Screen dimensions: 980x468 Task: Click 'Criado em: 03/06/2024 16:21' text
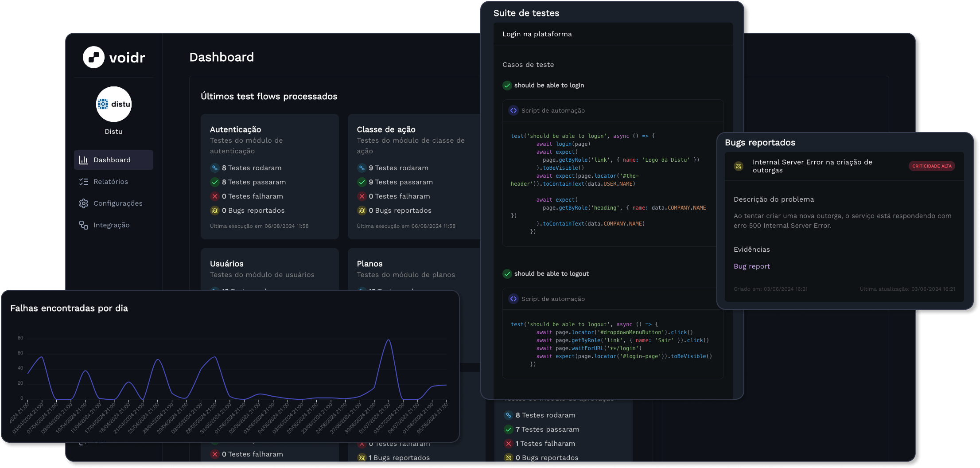point(770,289)
